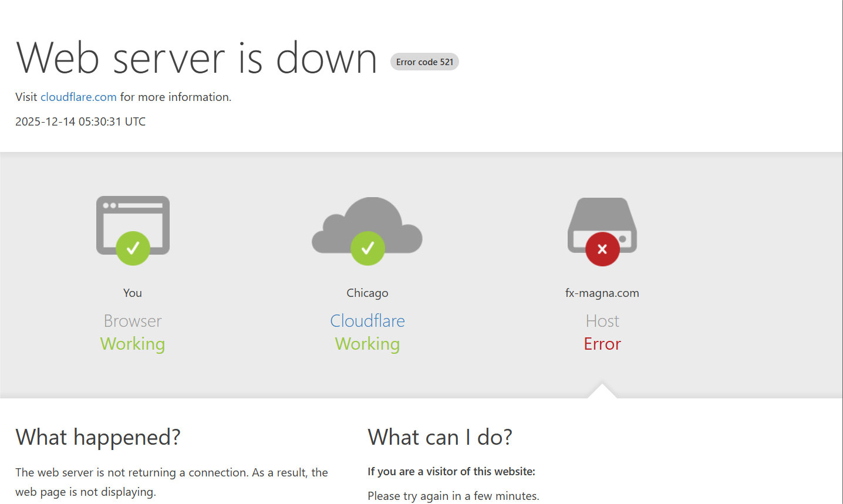Click the Working status under Cloudflare
This screenshot has width=843, height=504.
pyautogui.click(x=367, y=344)
